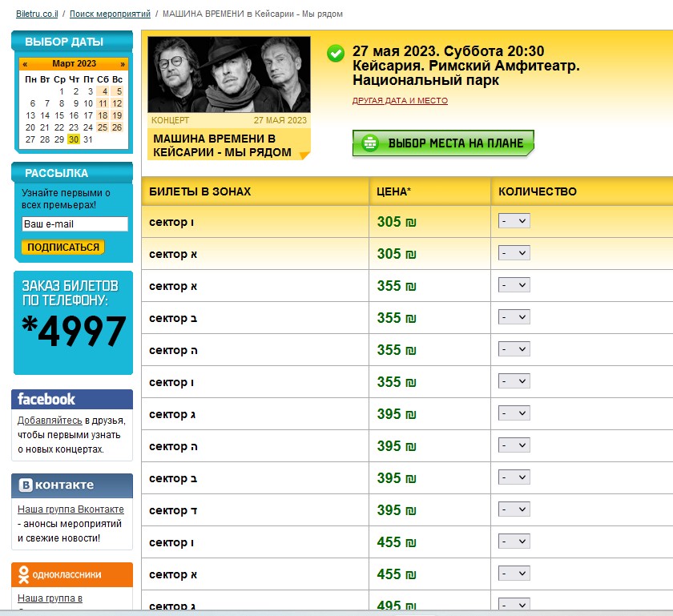Open quantity dropdown for сектор א priced 355
This screenshot has height=616, width=673.
(x=514, y=285)
